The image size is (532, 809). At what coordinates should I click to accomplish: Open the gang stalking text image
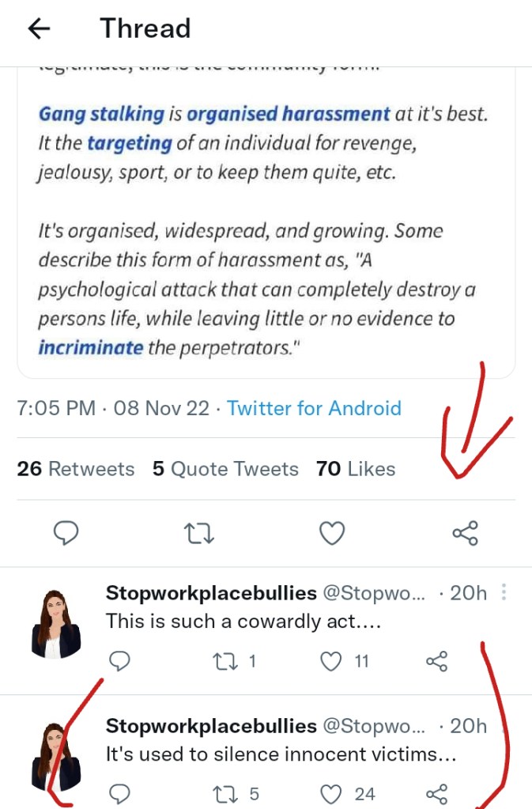[x=266, y=229]
